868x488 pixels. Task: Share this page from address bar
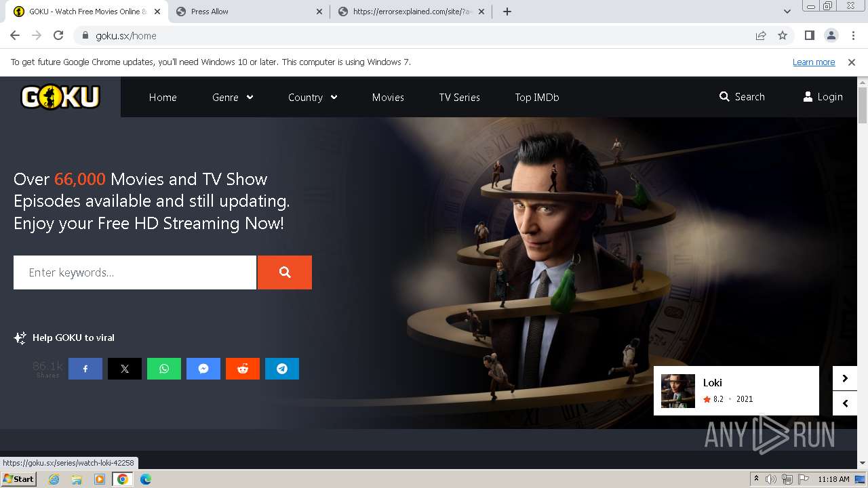(761, 35)
